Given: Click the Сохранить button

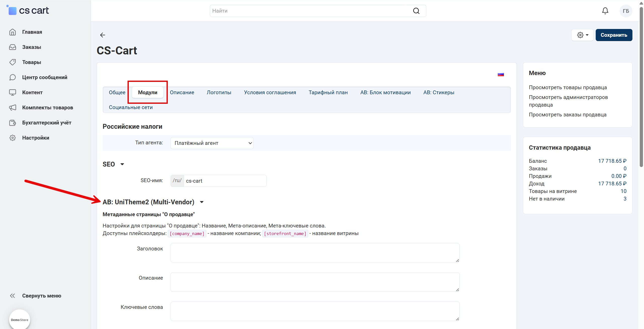Looking at the screenshot, I should 614,35.
